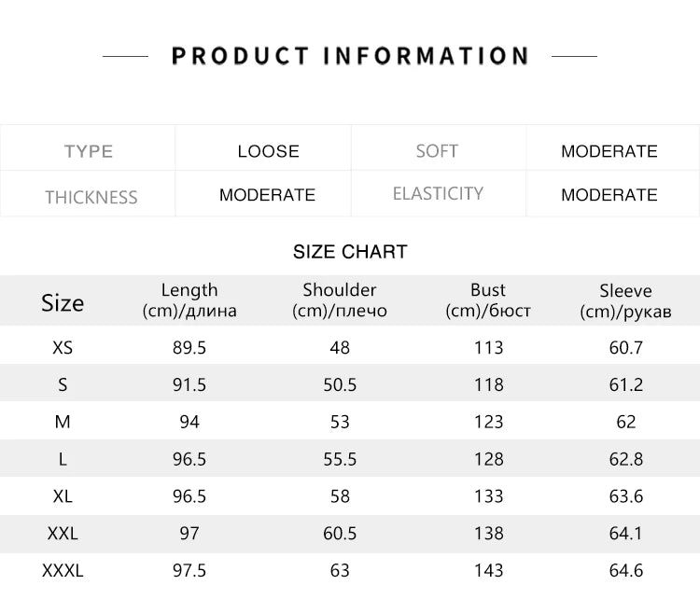This screenshot has width=700, height=613.
Task: Select the XXL size row label
Action: [x=63, y=534]
